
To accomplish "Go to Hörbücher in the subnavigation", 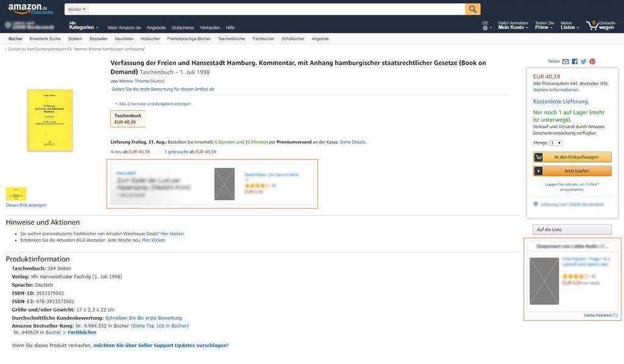I will (150, 38).
